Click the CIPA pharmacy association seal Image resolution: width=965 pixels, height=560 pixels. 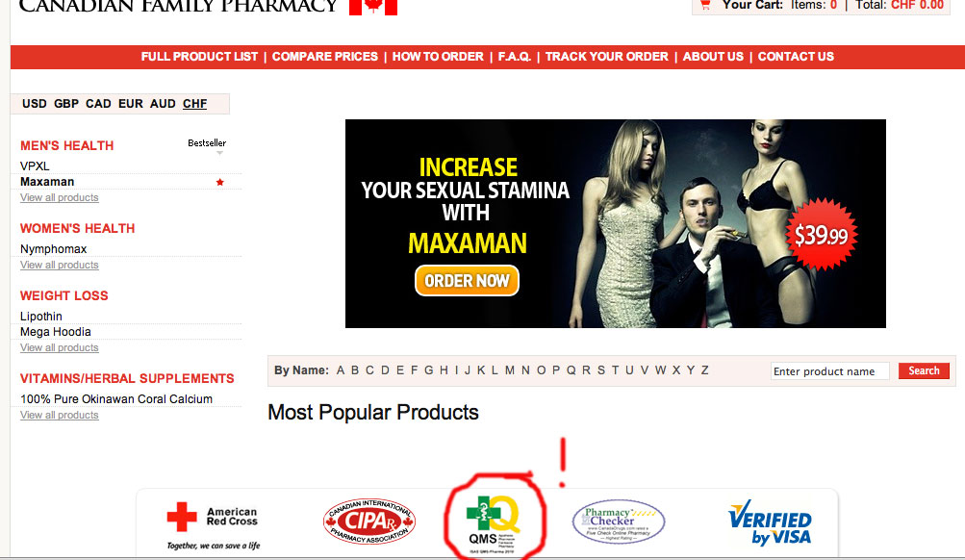(369, 522)
